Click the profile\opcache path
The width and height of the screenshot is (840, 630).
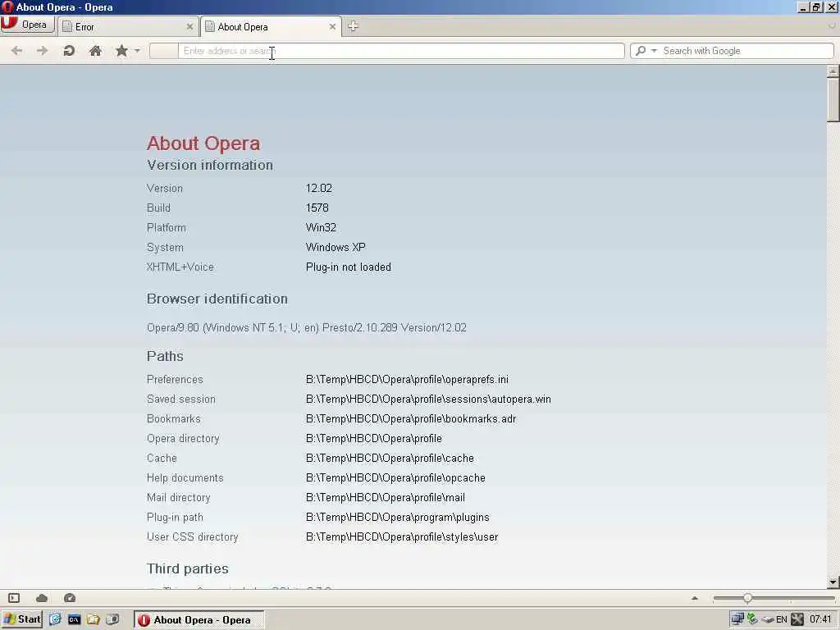[x=395, y=478]
